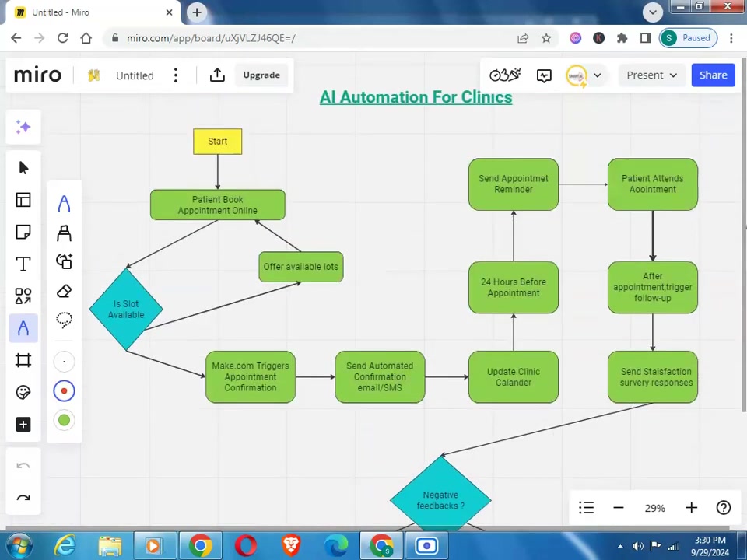Select Send Appointmet Reminder box
The height and width of the screenshot is (560, 747).
tap(514, 184)
